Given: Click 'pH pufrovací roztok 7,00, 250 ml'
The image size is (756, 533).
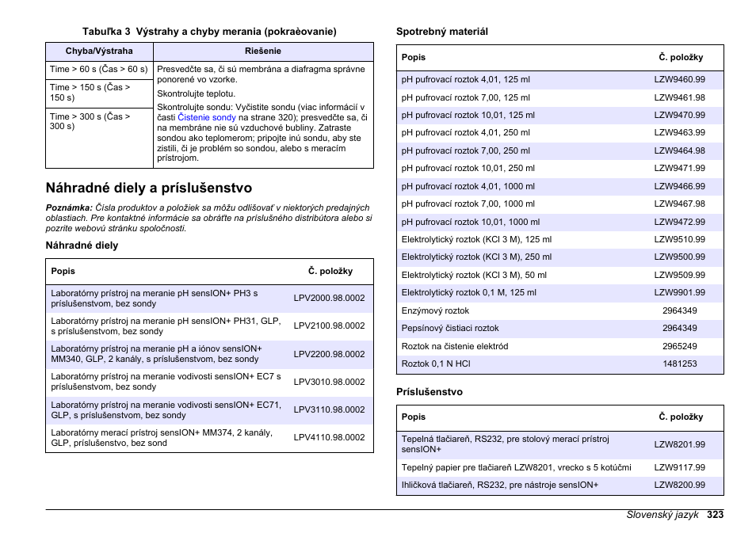Looking at the screenshot, I should [466, 150].
